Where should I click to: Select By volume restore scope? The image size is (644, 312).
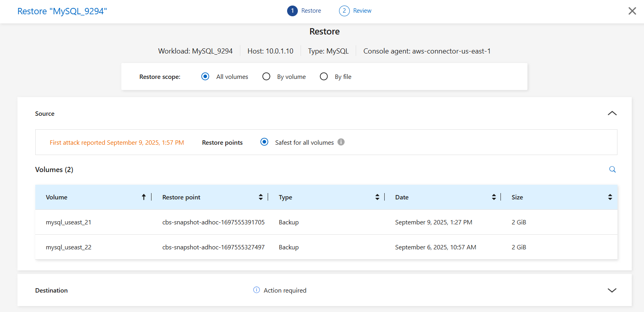pyautogui.click(x=266, y=77)
